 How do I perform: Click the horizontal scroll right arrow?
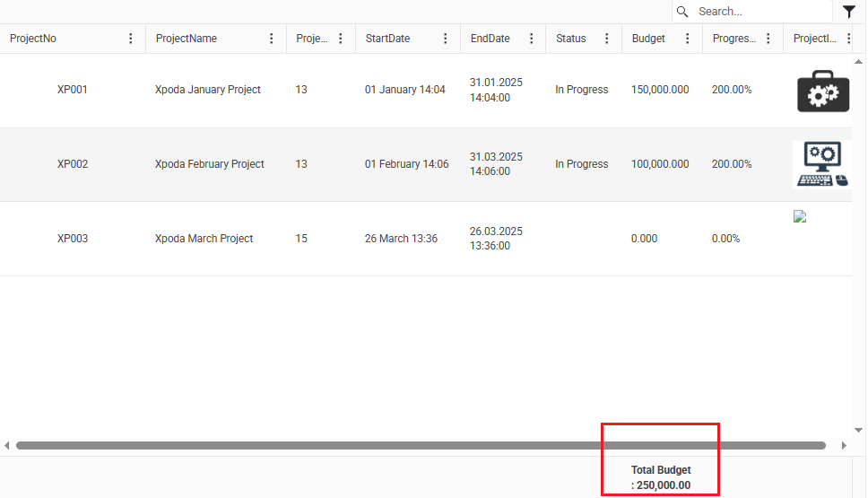point(844,445)
